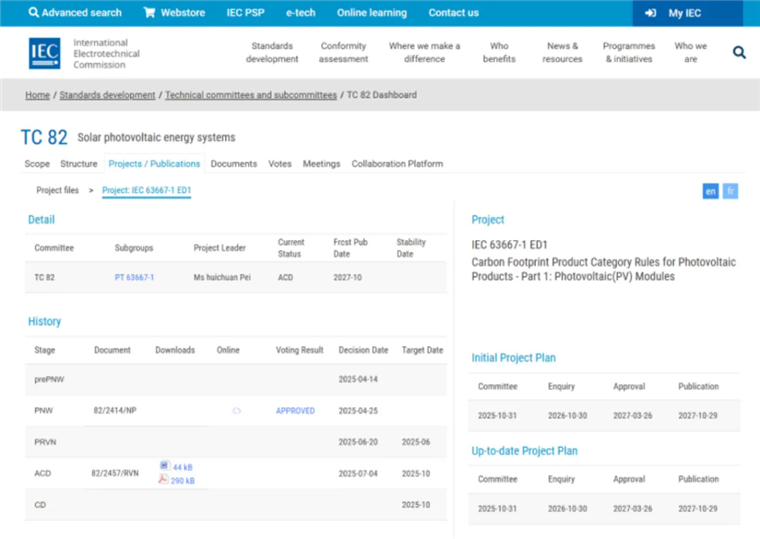Open Conformity assessment menu
Image resolution: width=760 pixels, height=539 pixels.
click(x=343, y=52)
